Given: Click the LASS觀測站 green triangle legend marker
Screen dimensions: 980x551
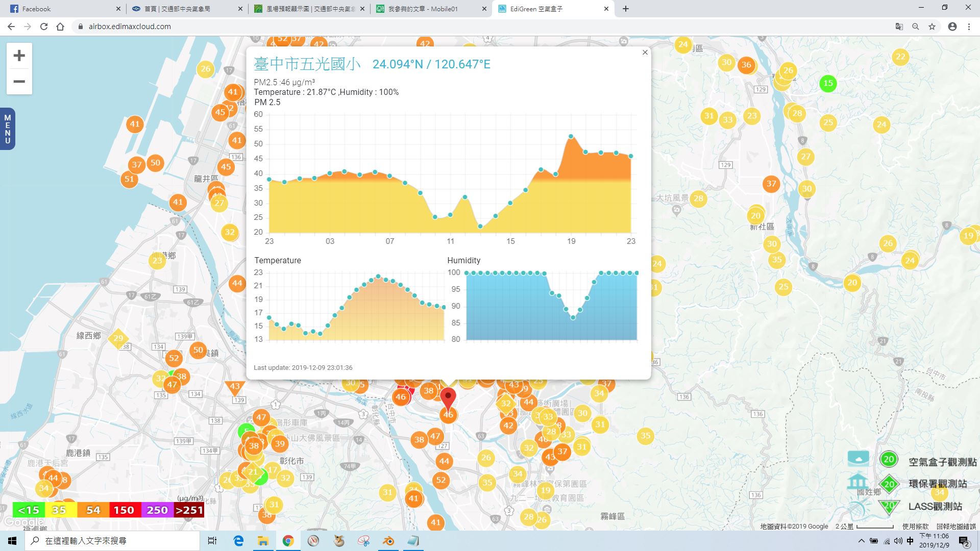Looking at the screenshot, I should click(x=889, y=506).
